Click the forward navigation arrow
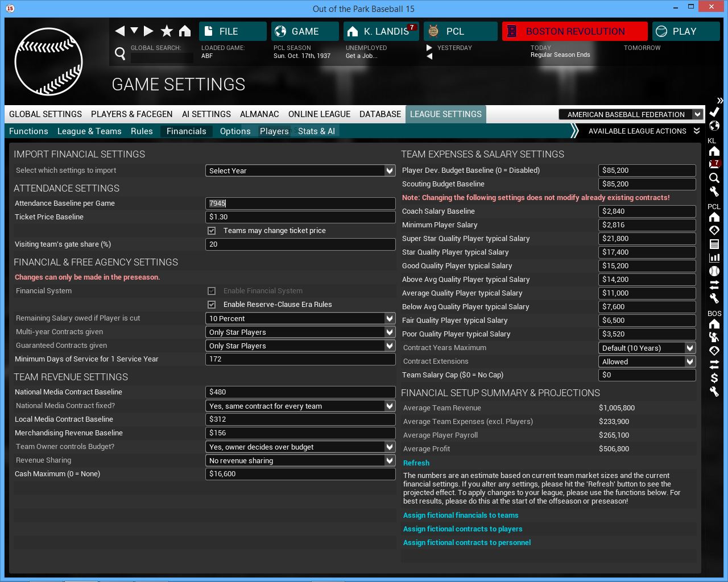The width and height of the screenshot is (728, 582). click(148, 31)
